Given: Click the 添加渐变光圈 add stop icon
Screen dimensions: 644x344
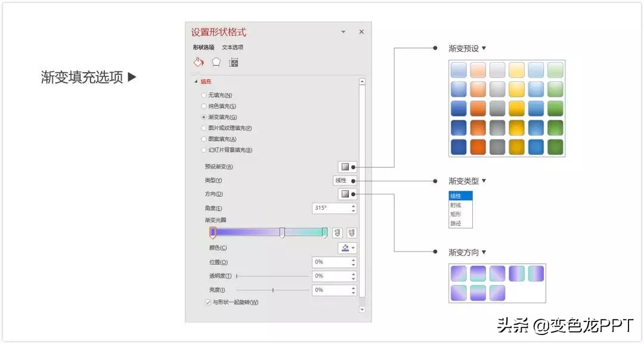Looking at the screenshot, I should [x=337, y=233].
